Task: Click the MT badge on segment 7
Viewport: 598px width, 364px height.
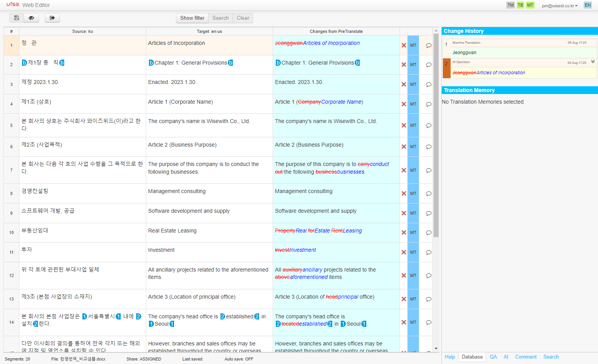Action: 413,170
